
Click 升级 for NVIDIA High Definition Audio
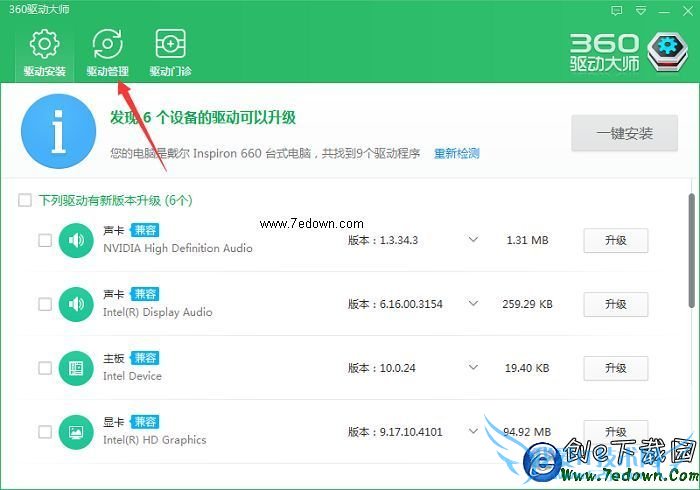[x=616, y=241]
